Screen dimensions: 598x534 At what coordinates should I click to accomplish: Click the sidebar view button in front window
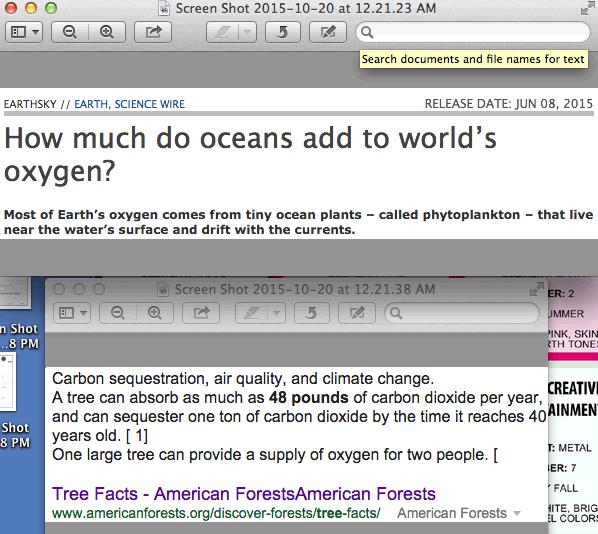coord(18,32)
